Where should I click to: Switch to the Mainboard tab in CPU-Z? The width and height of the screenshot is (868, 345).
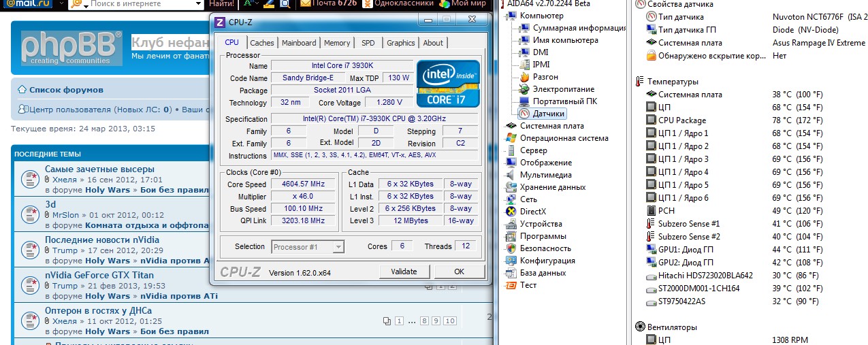pyautogui.click(x=299, y=43)
